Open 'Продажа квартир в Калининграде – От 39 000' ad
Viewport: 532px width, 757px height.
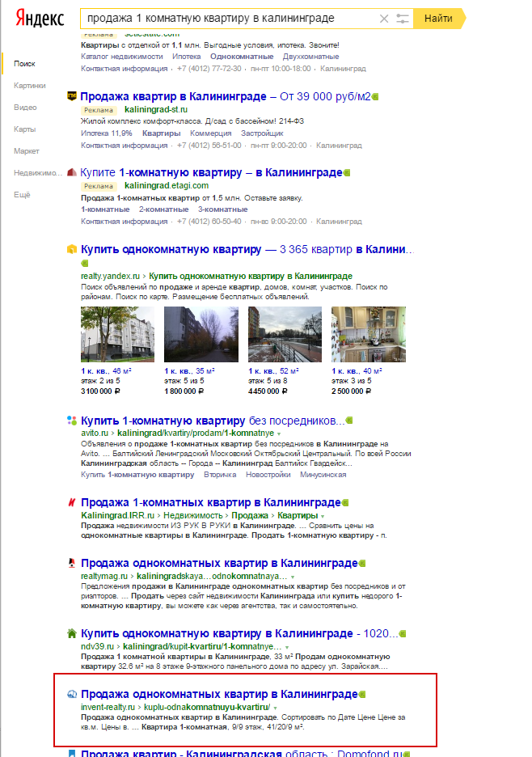tap(226, 96)
